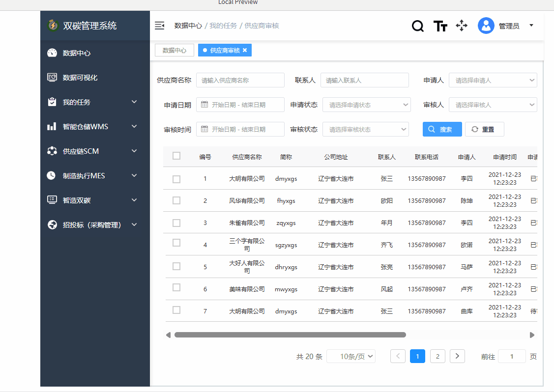Click the fullscreen arrows icon
This screenshot has height=392, width=554.
click(x=462, y=26)
